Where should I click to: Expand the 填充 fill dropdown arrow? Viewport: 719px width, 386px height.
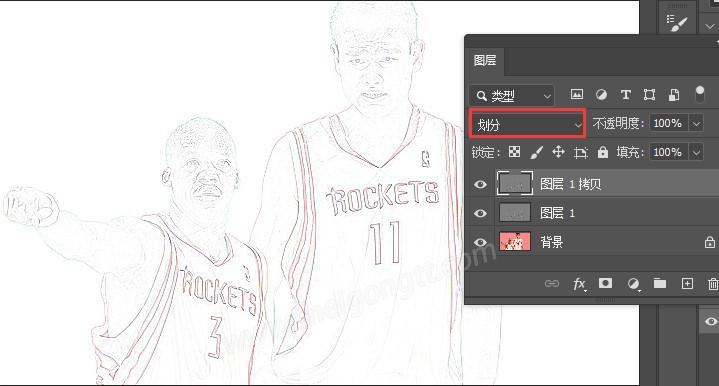697,152
